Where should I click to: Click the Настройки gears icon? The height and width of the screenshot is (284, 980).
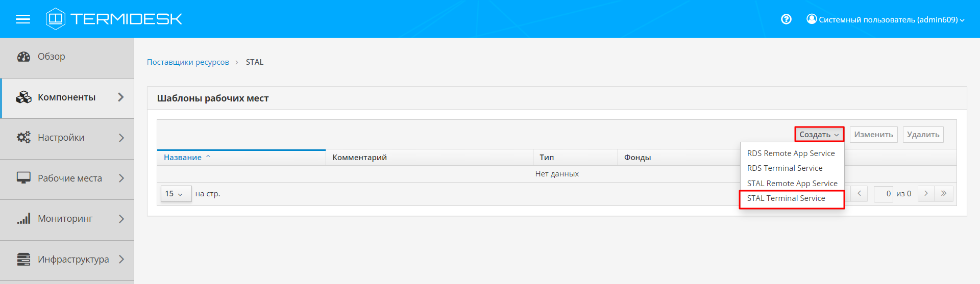coord(23,138)
